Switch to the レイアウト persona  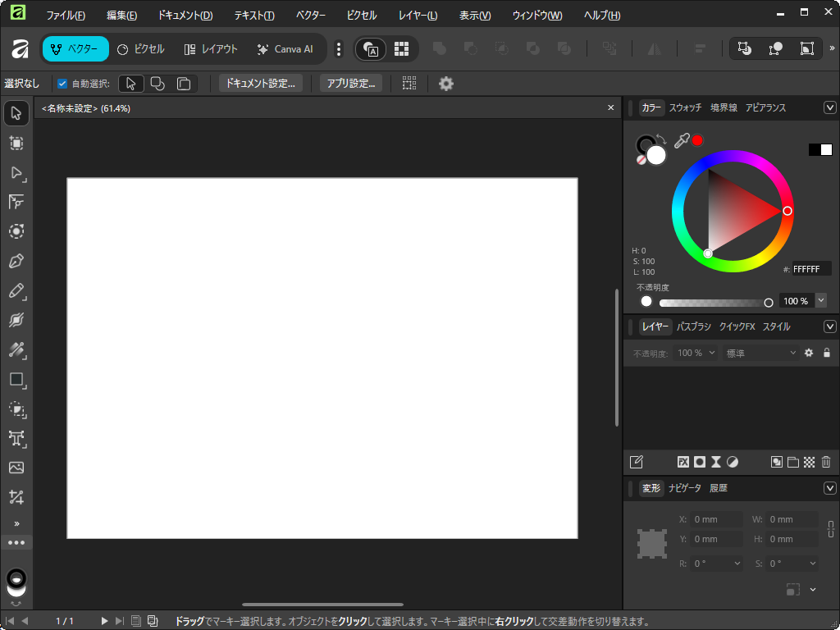(x=211, y=49)
